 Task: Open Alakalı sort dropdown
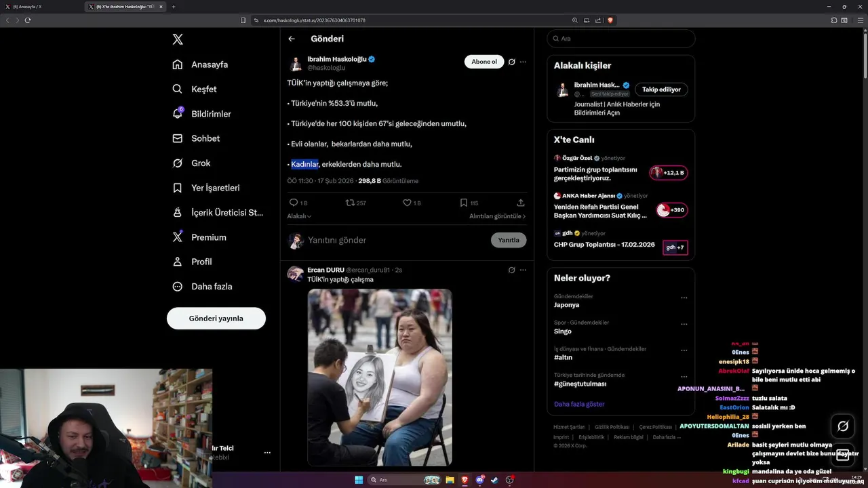299,216
